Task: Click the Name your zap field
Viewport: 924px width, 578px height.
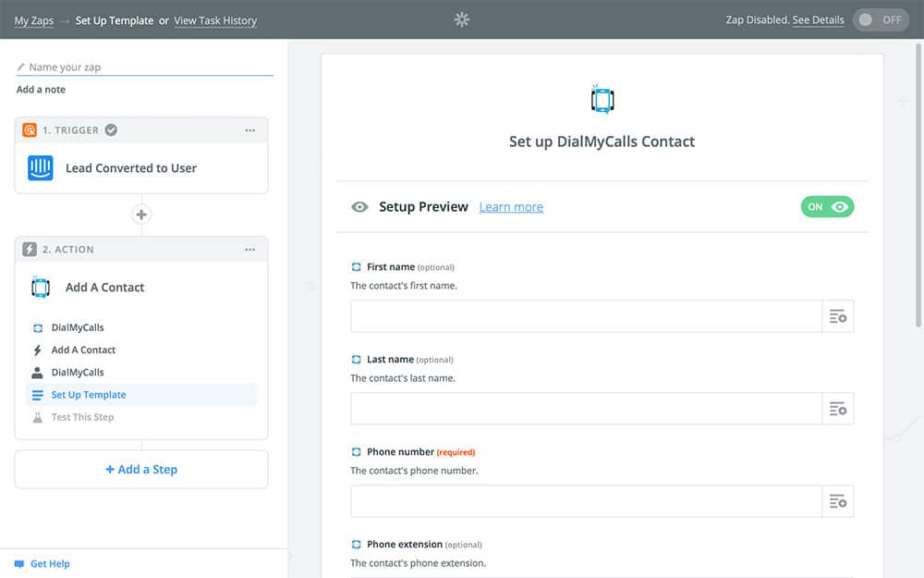Action: pos(148,68)
